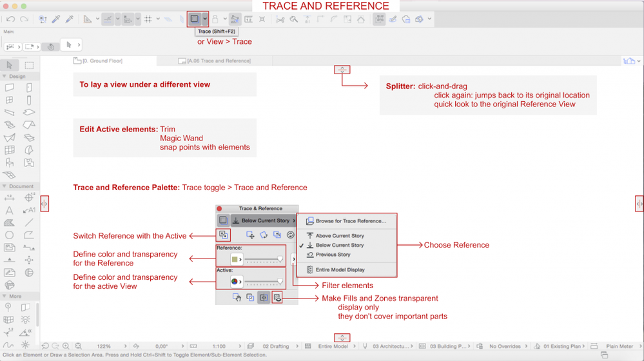Click the left-side Splitter handle
Viewport: 644px width, 361px height.
[44, 204]
